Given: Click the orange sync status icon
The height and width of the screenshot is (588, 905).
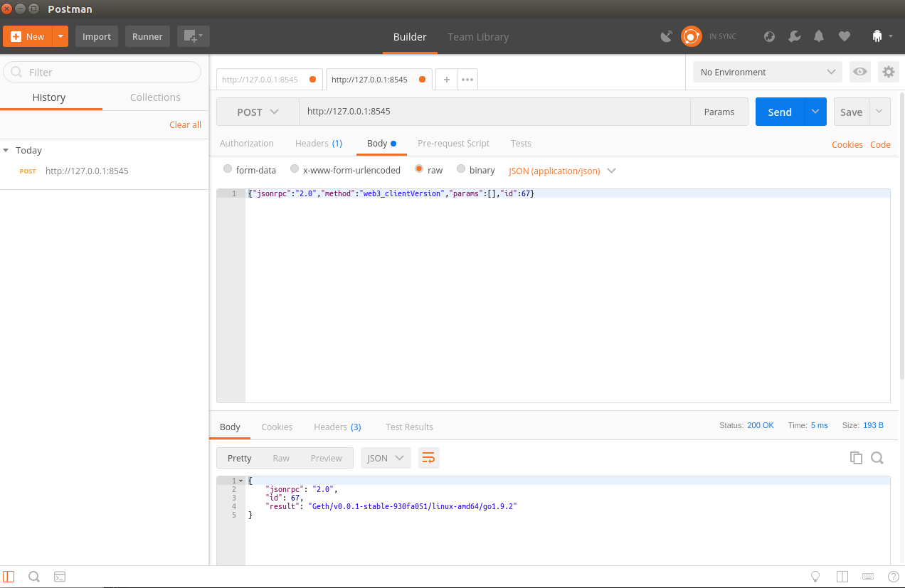Looking at the screenshot, I should 691,36.
